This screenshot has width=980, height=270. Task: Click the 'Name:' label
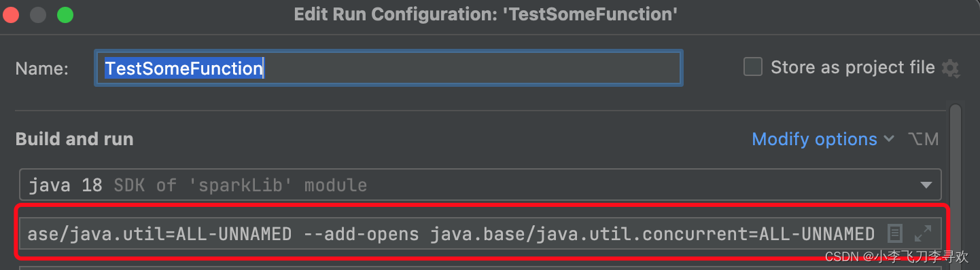coord(41,69)
